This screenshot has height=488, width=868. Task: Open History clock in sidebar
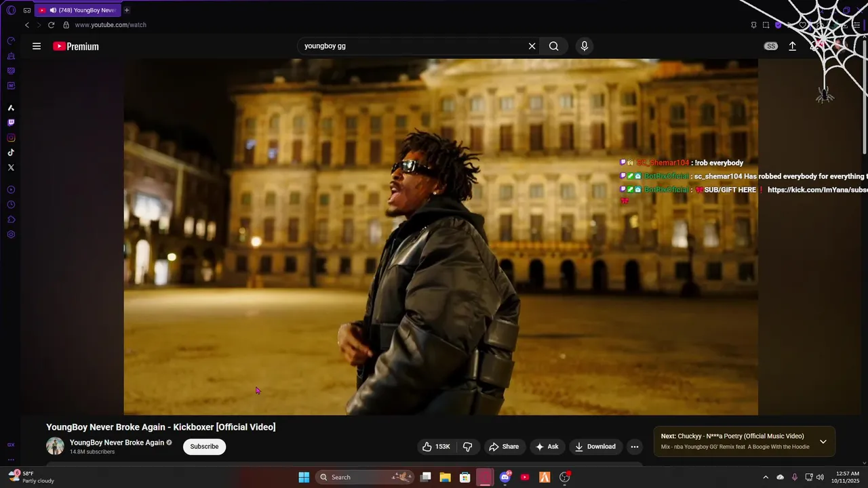click(11, 205)
